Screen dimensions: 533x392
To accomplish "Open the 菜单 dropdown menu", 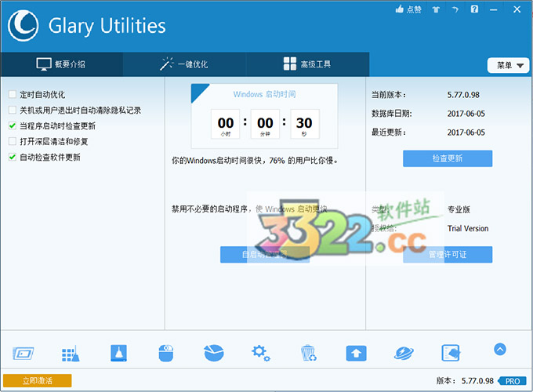I will click(x=508, y=65).
